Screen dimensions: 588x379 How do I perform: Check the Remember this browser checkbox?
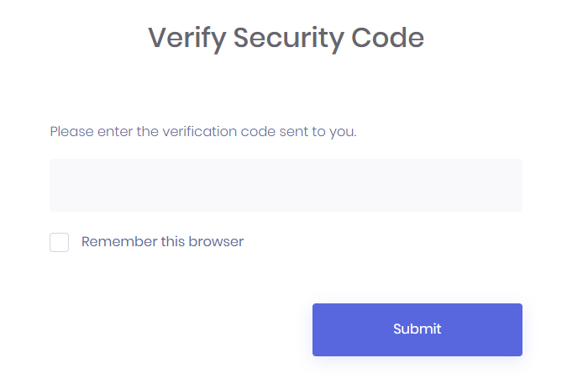(59, 243)
